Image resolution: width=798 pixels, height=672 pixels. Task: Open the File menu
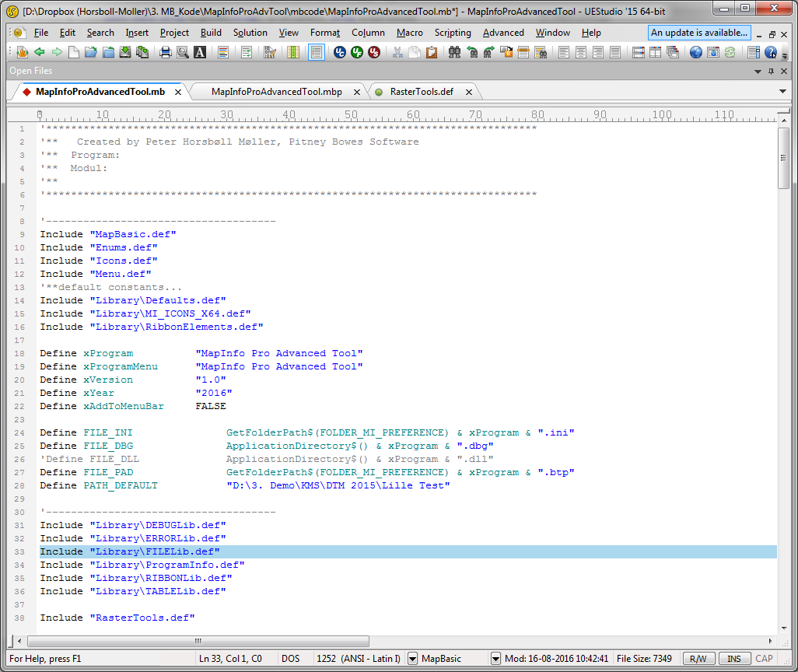tap(40, 33)
